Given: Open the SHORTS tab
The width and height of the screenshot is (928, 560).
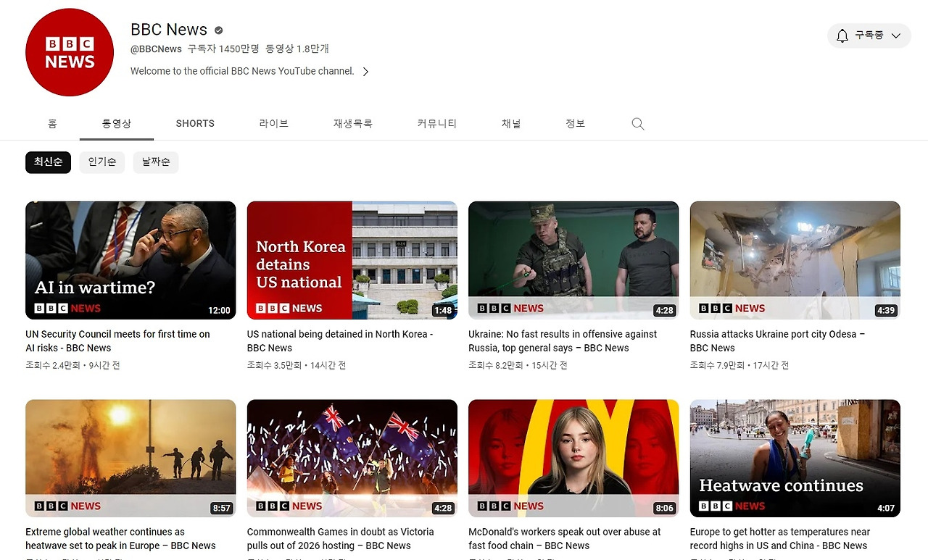Looking at the screenshot, I should 195,124.
